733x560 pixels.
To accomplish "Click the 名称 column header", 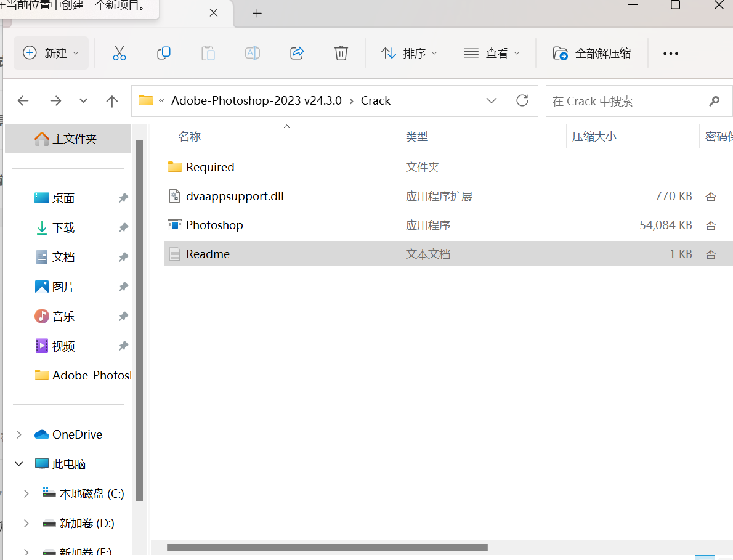I will (x=189, y=136).
